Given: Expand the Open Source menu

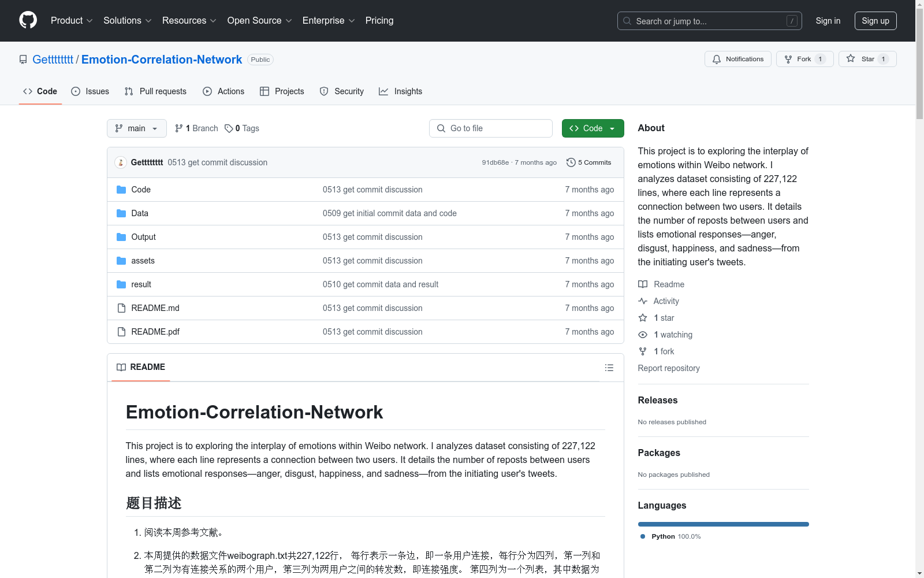Looking at the screenshot, I should click(260, 20).
